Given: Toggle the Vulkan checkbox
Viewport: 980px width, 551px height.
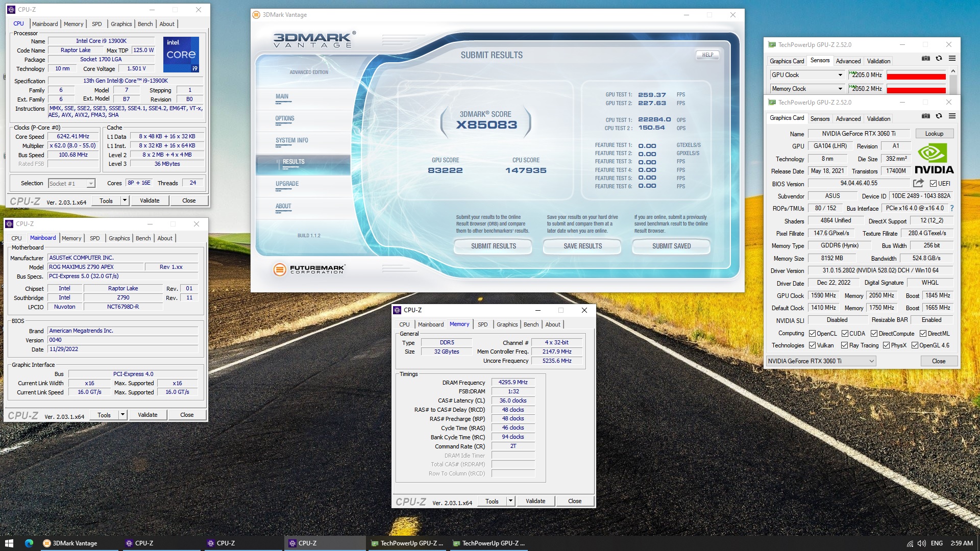Looking at the screenshot, I should click(x=812, y=345).
